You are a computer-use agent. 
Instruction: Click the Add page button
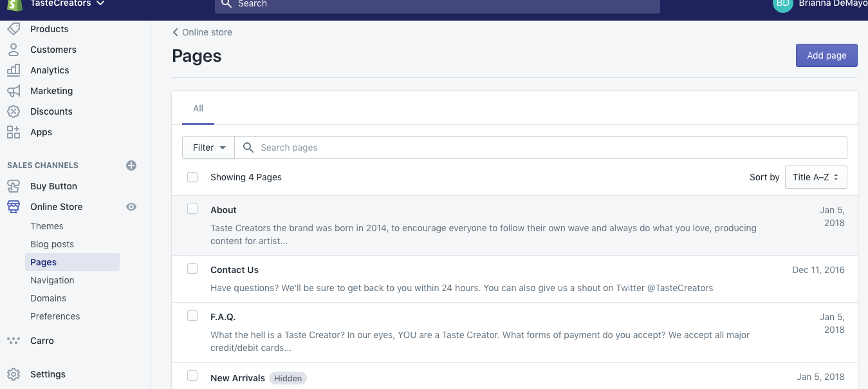827,55
